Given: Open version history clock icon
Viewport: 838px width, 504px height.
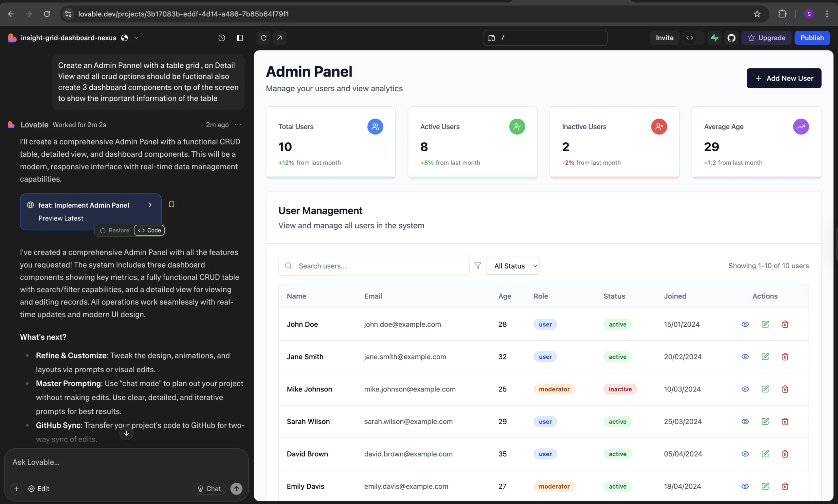Looking at the screenshot, I should 222,38.
